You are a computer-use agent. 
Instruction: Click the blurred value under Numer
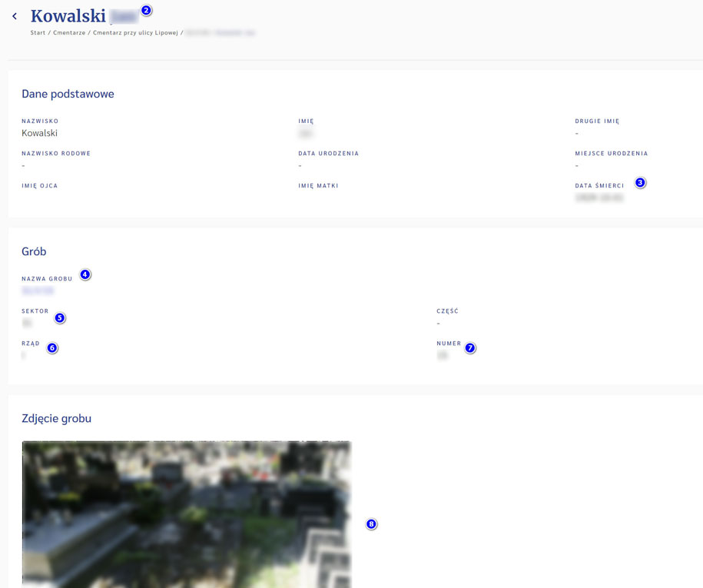[x=442, y=356]
